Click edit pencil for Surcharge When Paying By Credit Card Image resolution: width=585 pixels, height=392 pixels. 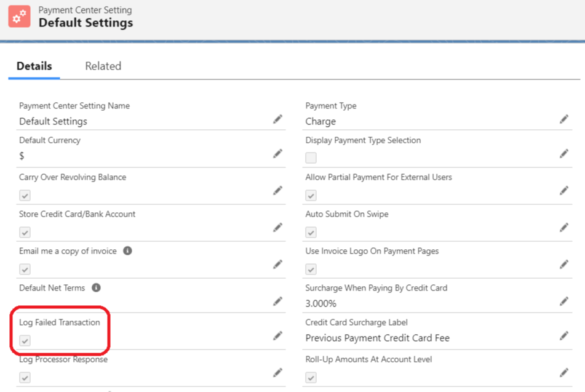(564, 302)
